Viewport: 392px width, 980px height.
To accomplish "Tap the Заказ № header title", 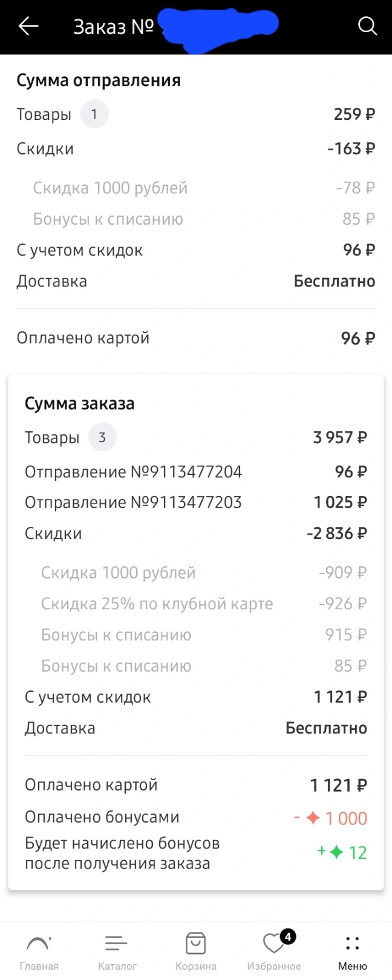I will [x=113, y=27].
